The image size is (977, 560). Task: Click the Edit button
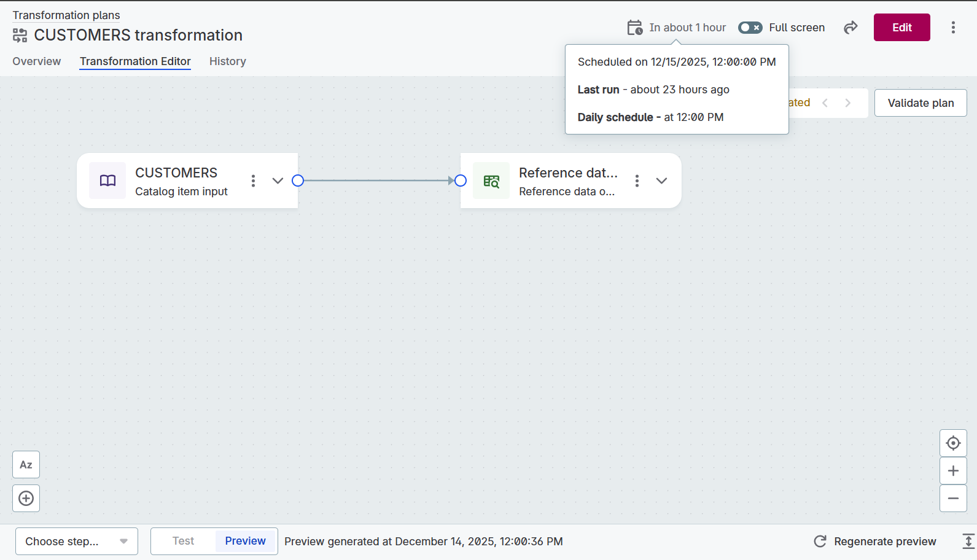[901, 28]
